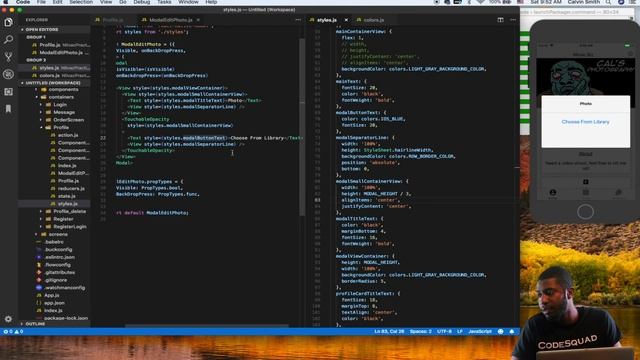
Task: Open more actions for left editor group
Action: (298, 20)
